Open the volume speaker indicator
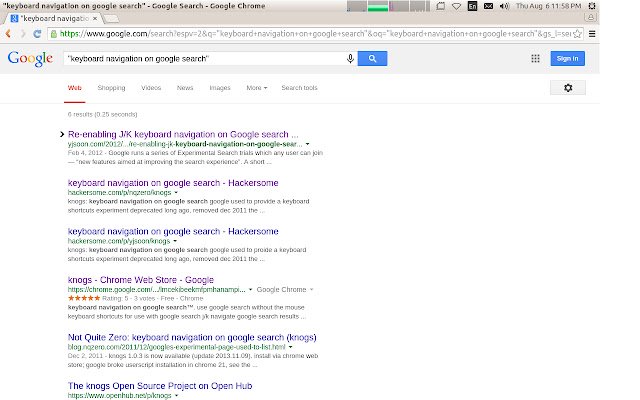Screen dimensions: 640x400 504,6
